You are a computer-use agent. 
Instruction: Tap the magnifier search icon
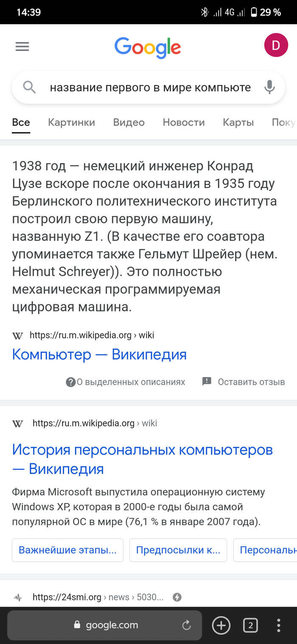pyautogui.click(x=29, y=87)
